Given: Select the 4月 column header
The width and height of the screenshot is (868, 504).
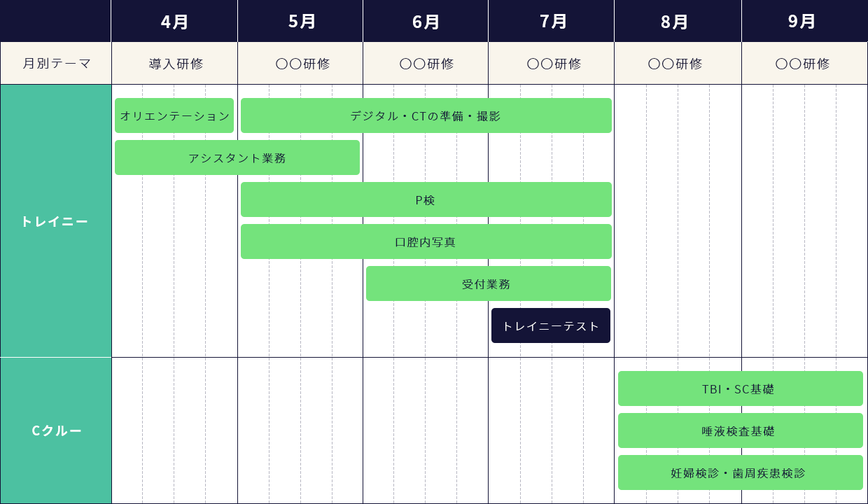Looking at the screenshot, I should pyautogui.click(x=174, y=21).
